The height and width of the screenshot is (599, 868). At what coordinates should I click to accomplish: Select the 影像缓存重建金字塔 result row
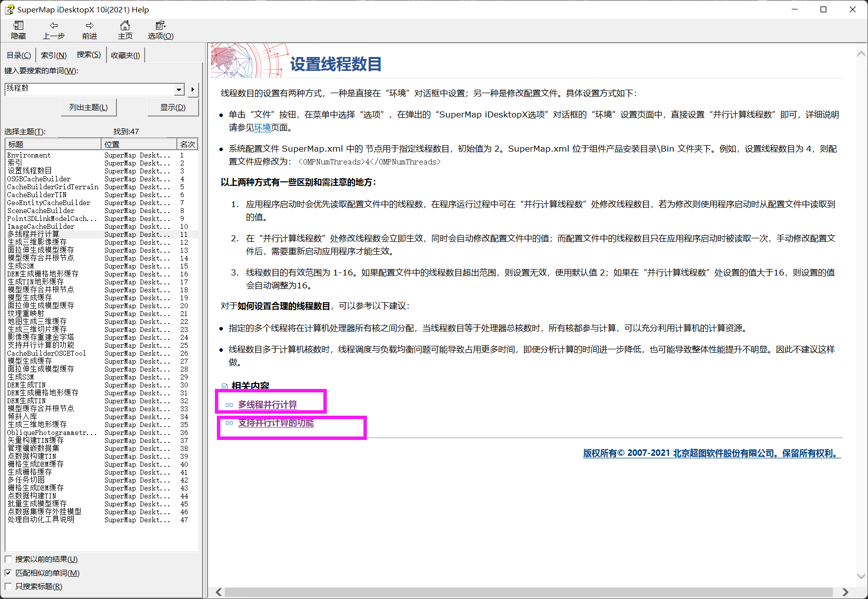click(102, 337)
